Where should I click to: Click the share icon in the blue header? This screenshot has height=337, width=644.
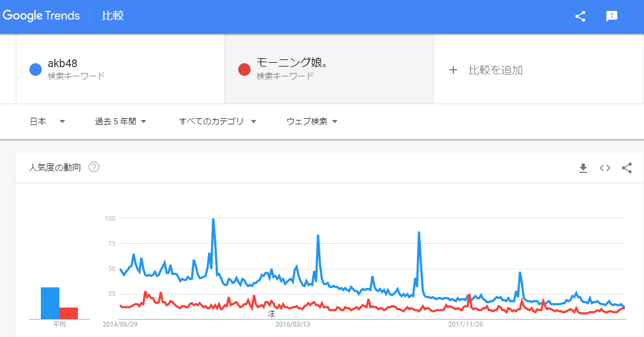(x=580, y=16)
